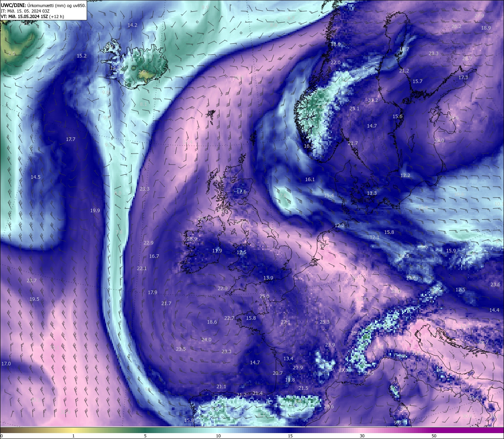Click the '12.1' value on the map
The width and height of the screenshot is (504, 439).
pos(374,237)
